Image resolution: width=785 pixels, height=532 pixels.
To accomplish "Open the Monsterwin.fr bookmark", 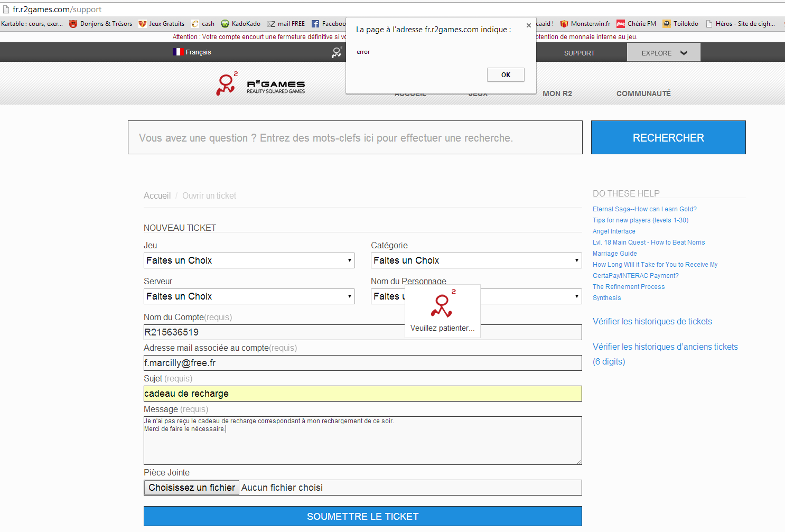I will 585,24.
